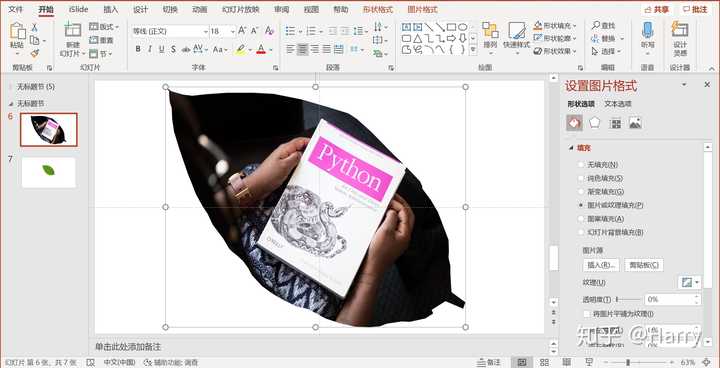Viewport: 720px width, 368px height.
Task: Insert a triangle shape from shapes gallery
Action: pyautogui.click(x=417, y=39)
